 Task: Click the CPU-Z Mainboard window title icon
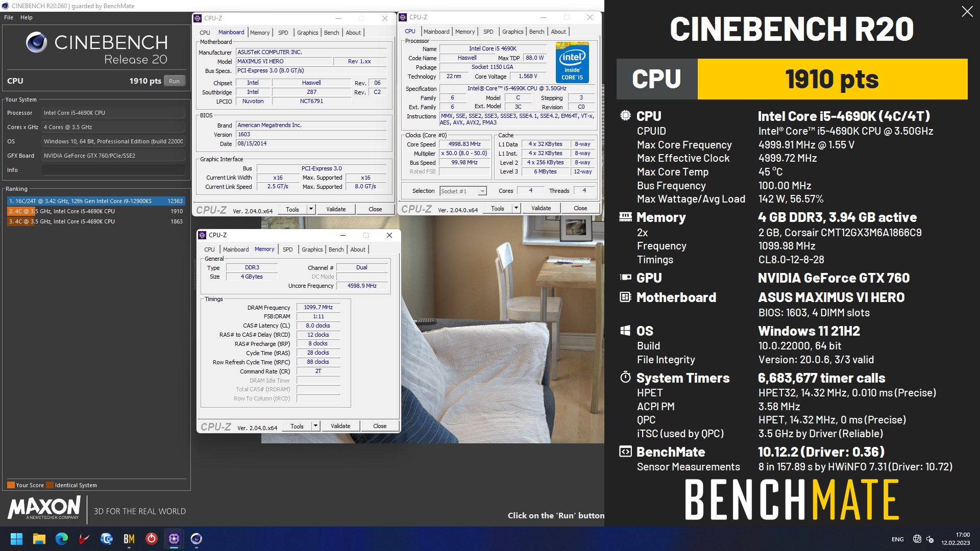(198, 18)
